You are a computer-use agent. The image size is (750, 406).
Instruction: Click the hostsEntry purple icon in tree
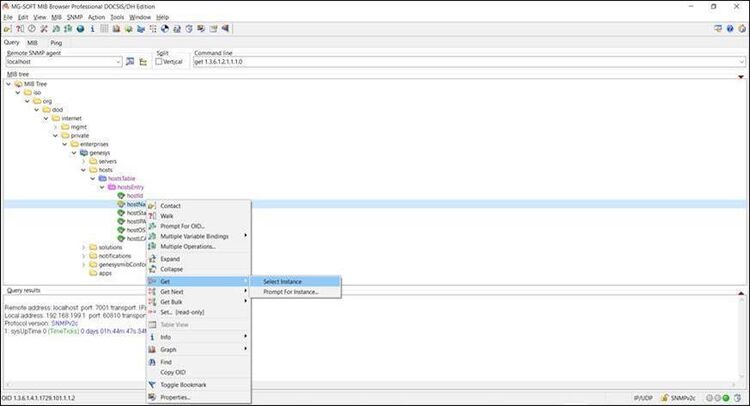pos(112,187)
